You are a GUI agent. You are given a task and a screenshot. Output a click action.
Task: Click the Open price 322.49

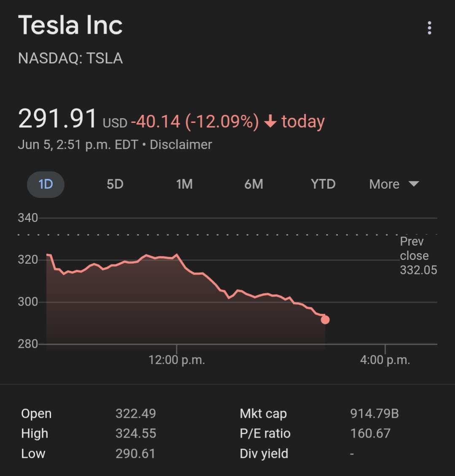pos(136,414)
